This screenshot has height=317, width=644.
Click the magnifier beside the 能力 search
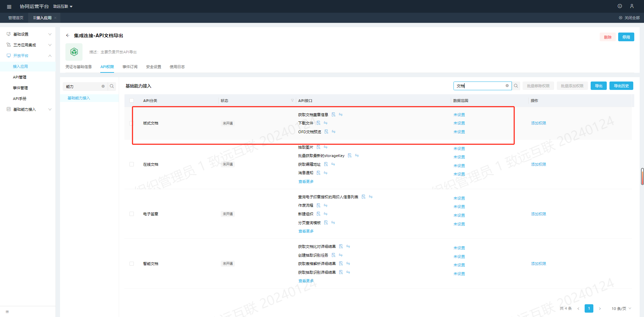[112, 86]
